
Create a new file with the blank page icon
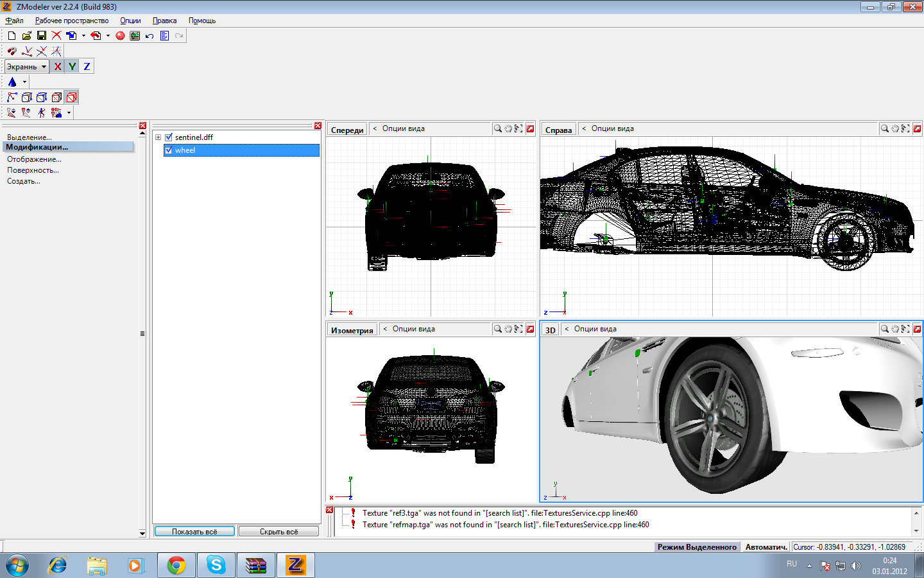click(12, 36)
